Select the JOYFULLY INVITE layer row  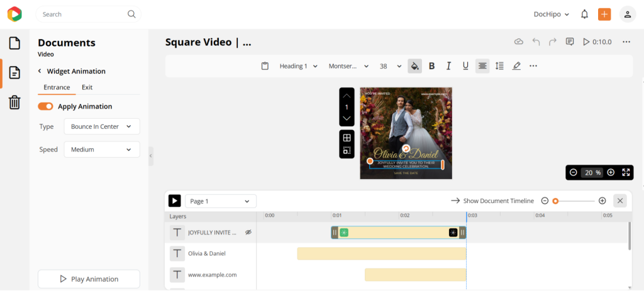[211, 233]
